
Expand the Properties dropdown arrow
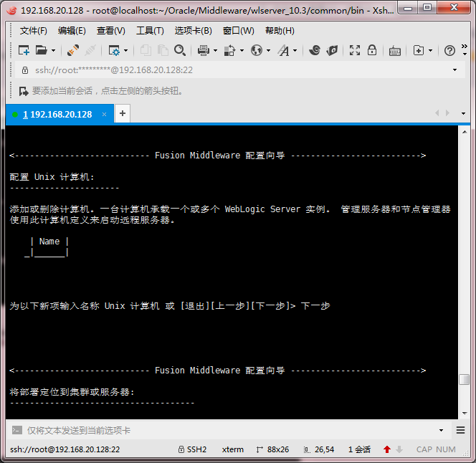pyautogui.click(x=126, y=50)
